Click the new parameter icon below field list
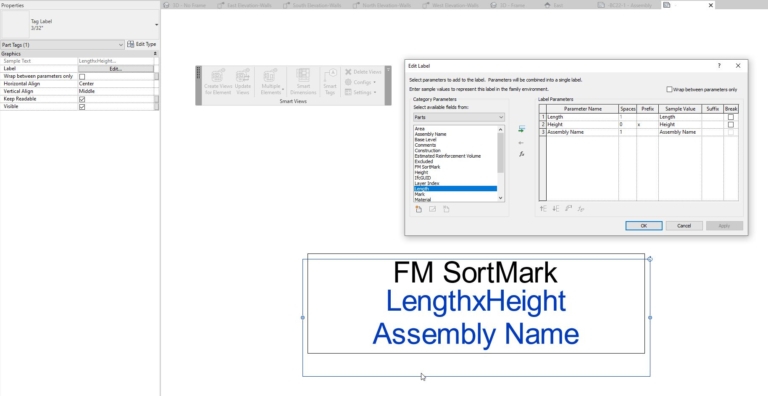768x396 pixels. click(x=419, y=209)
